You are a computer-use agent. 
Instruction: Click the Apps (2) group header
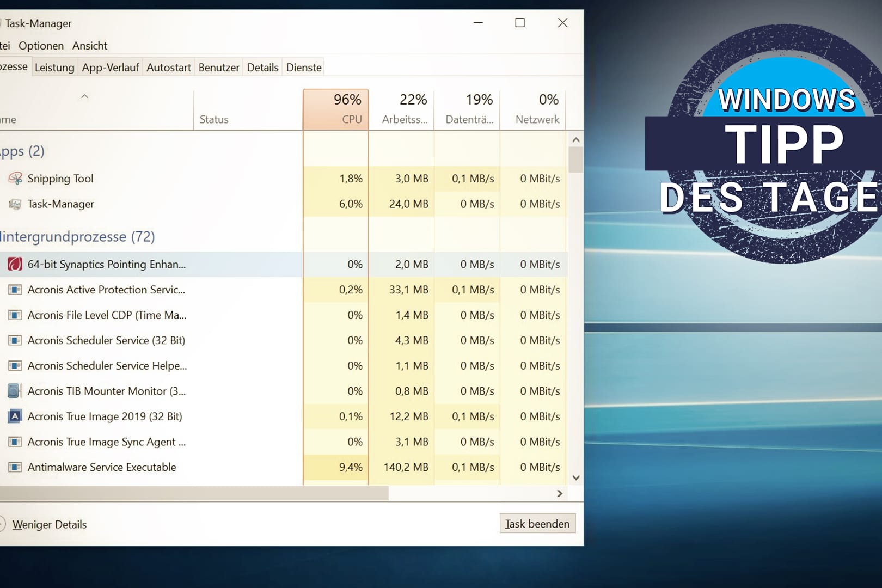coord(22,151)
